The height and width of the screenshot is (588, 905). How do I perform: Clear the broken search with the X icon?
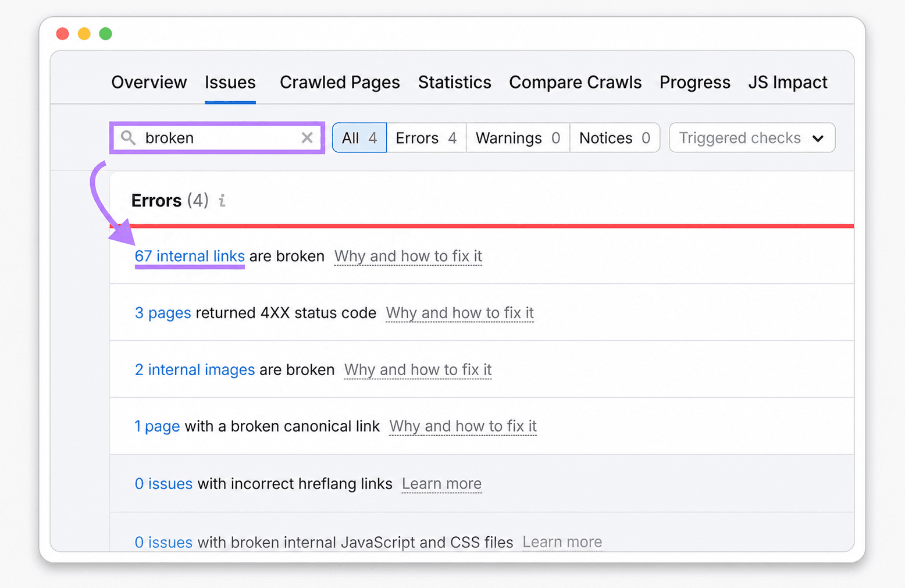pos(307,138)
